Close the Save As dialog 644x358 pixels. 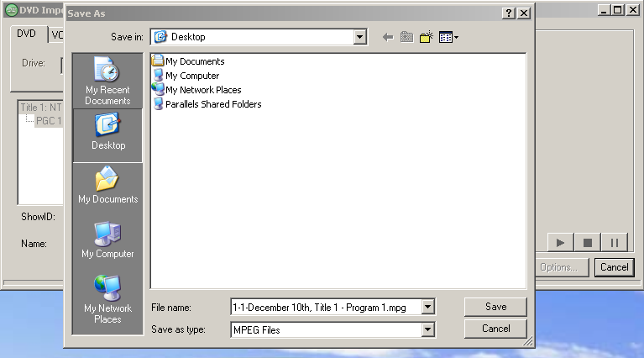click(x=524, y=13)
